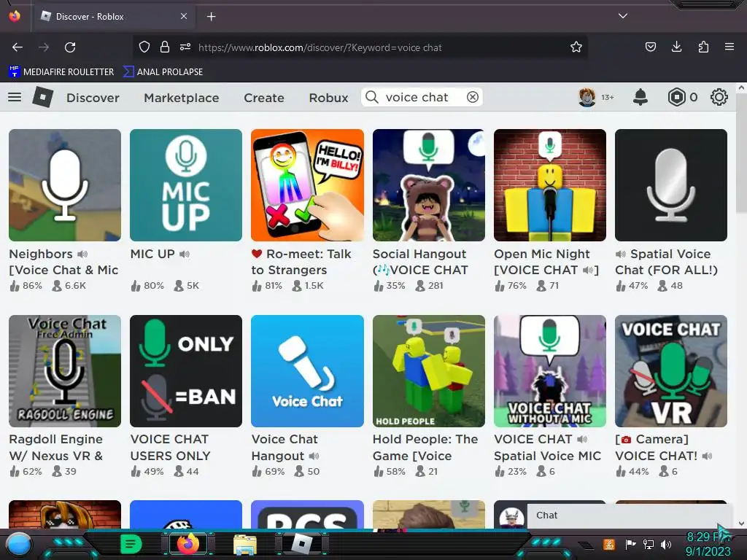Open the user avatar profile

click(x=587, y=97)
